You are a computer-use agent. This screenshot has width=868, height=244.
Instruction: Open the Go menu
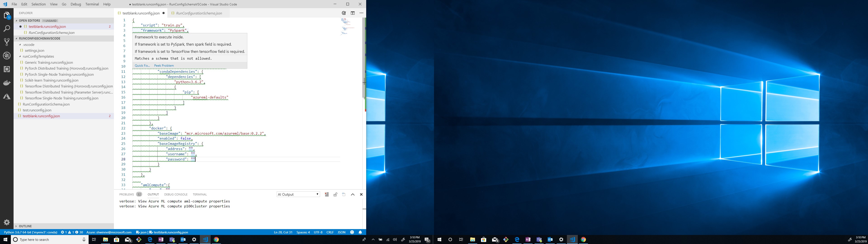tap(64, 4)
